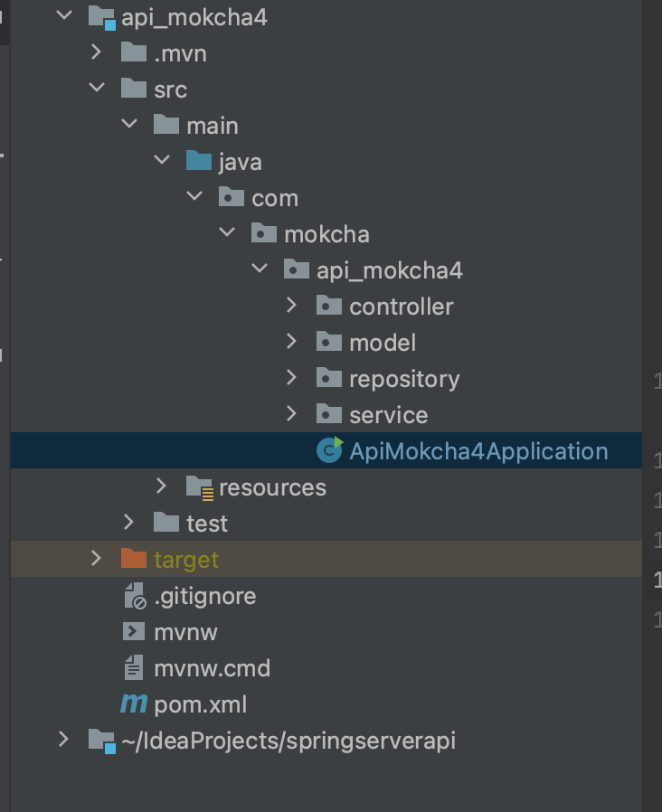The image size is (662, 812).
Task: Collapse the src directory
Action: coord(95,89)
